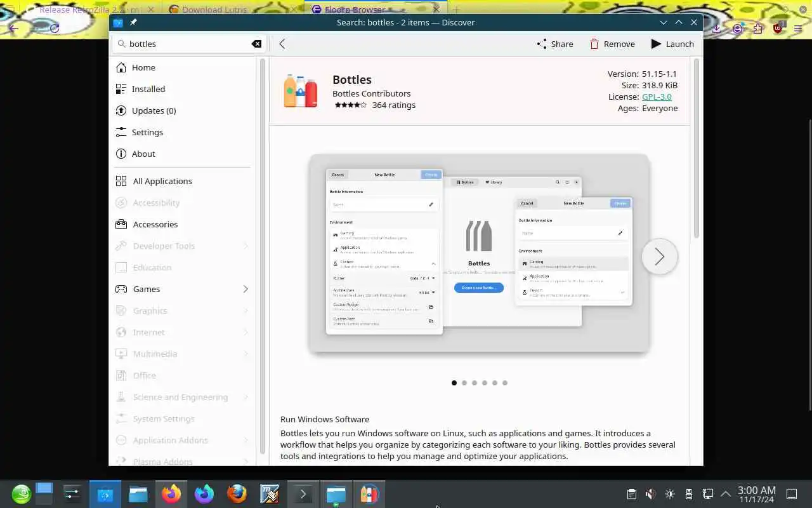812x508 pixels.
Task: Click the Games controller icon
Action: 121,289
